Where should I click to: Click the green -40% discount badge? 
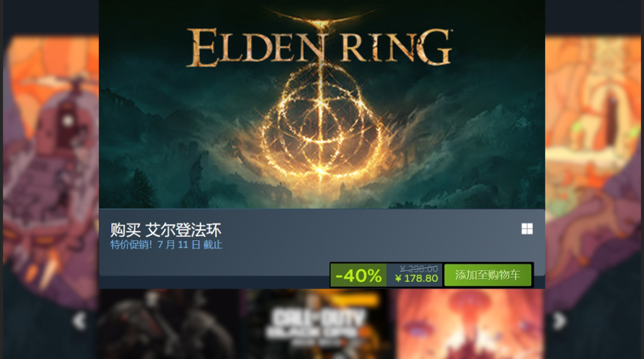[358, 275]
